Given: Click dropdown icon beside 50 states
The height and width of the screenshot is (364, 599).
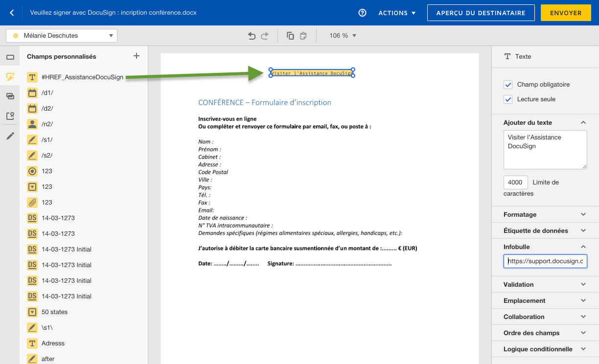Looking at the screenshot, I should pyautogui.click(x=32, y=312).
